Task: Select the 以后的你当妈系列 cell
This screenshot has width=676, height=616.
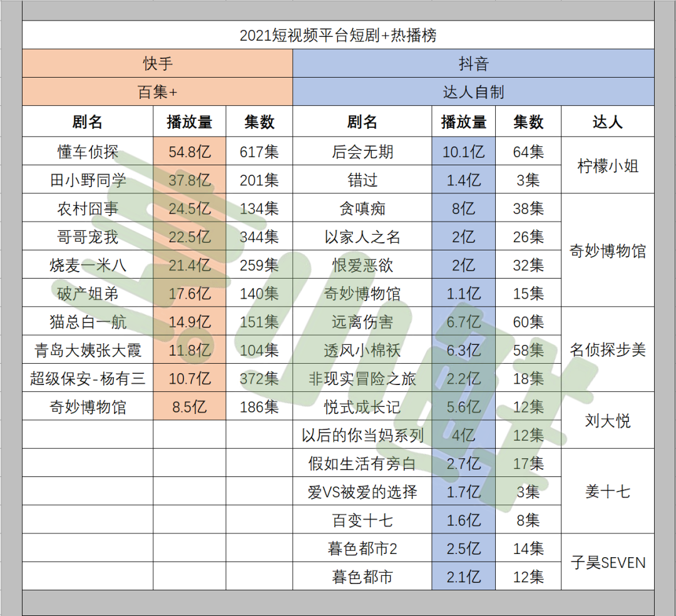Action: point(362,435)
